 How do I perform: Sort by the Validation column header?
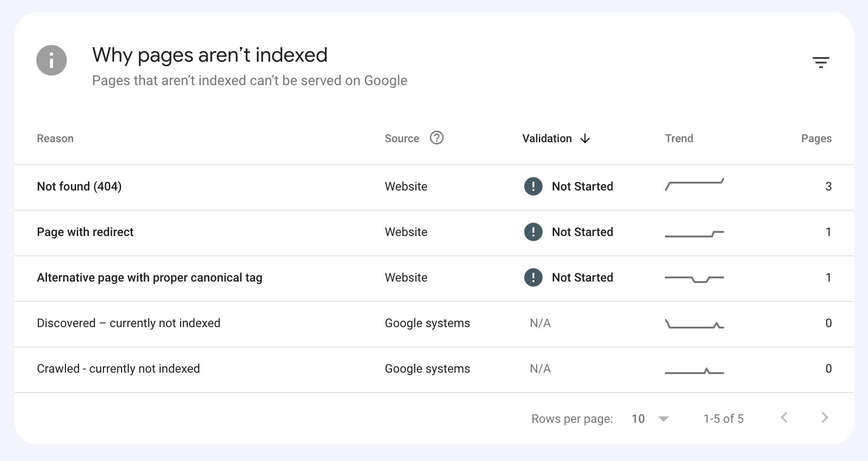[547, 138]
